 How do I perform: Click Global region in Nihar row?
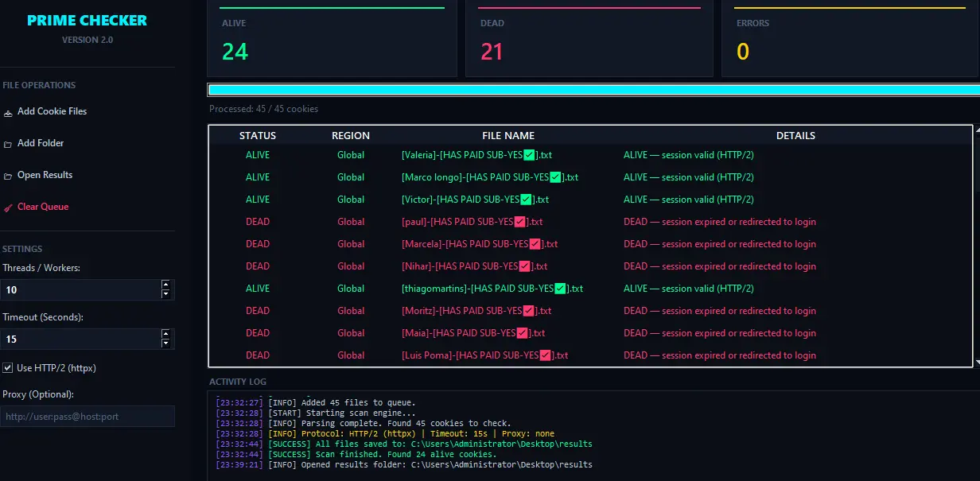[x=351, y=266]
